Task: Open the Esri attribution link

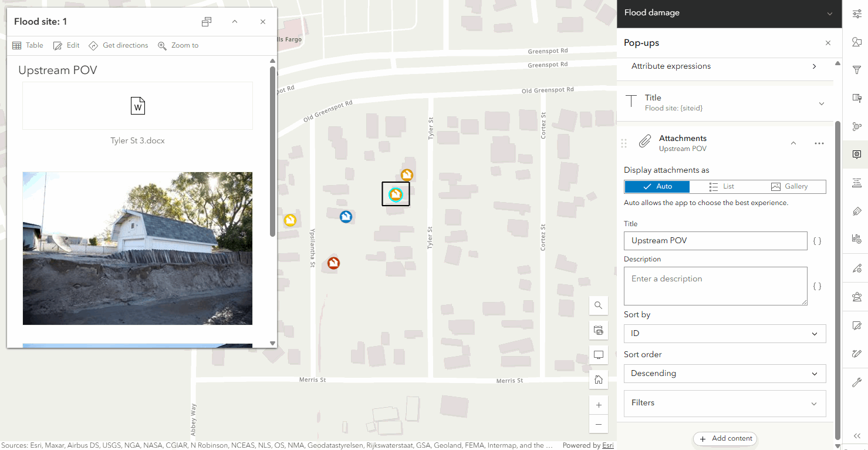Action: (607, 445)
